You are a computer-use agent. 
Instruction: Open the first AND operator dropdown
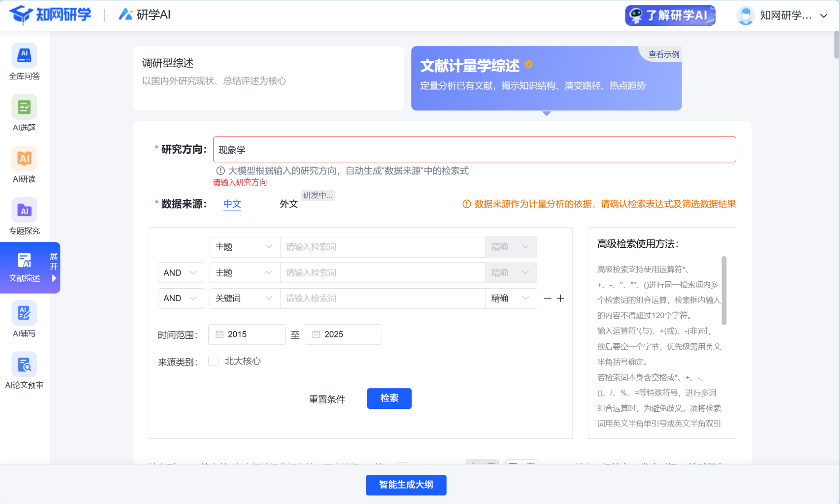point(181,273)
